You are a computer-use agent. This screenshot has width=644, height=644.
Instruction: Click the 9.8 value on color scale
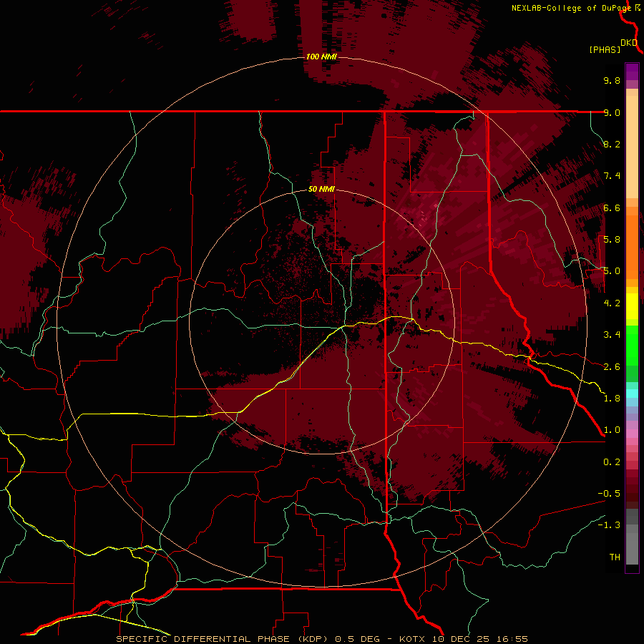(x=612, y=80)
